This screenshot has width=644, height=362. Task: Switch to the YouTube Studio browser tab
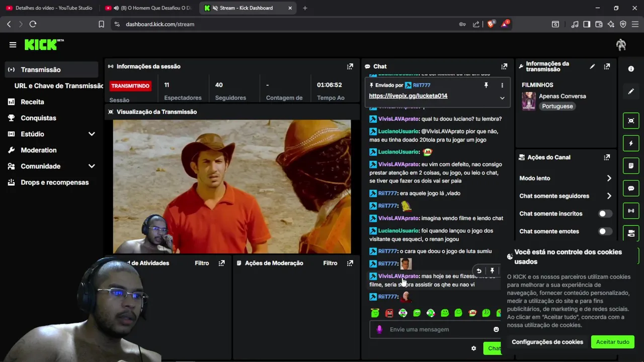point(49,8)
